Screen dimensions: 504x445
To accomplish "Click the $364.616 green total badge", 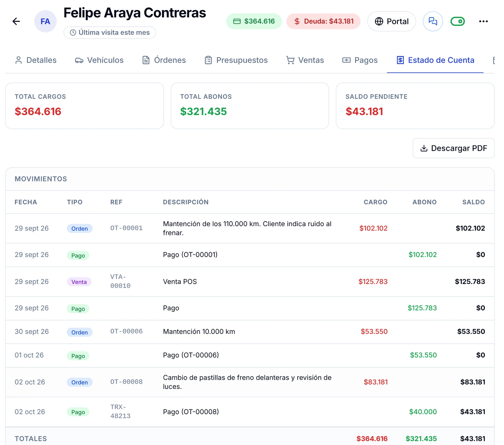I will tap(254, 21).
